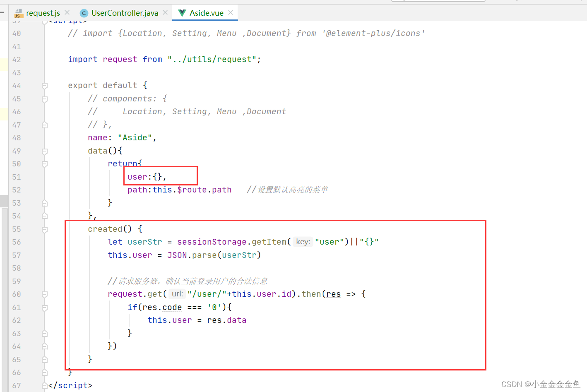Click the name property "Aside" string
Screen dimensions: 587x392
click(x=135, y=138)
